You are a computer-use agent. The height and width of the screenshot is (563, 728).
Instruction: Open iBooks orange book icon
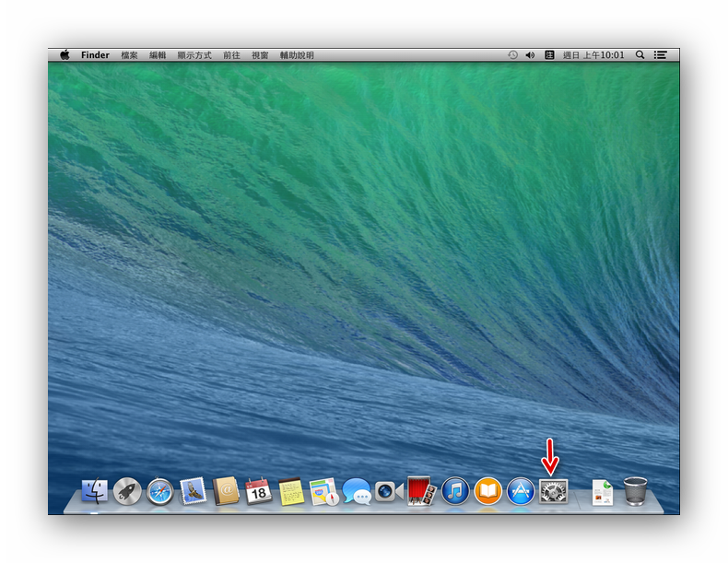pos(487,491)
